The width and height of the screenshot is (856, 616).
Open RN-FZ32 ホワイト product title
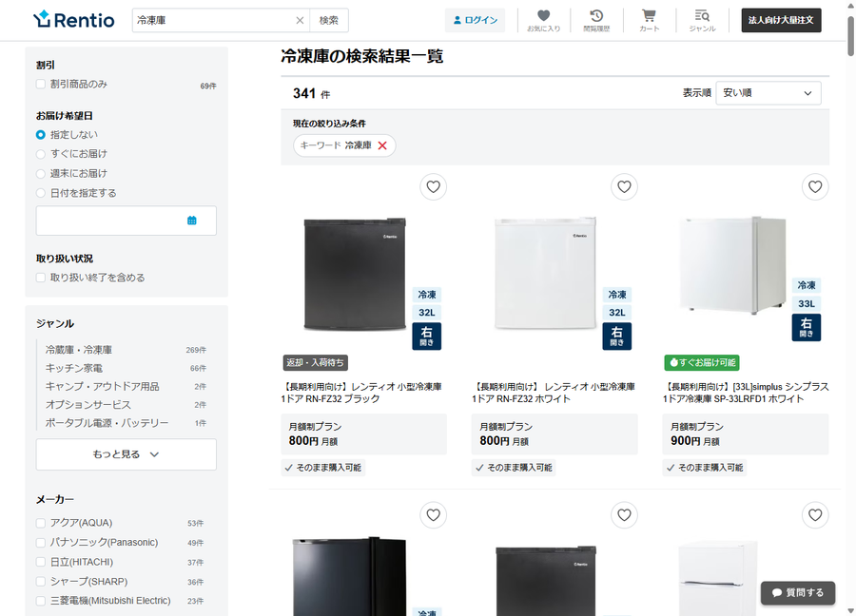[x=554, y=393]
